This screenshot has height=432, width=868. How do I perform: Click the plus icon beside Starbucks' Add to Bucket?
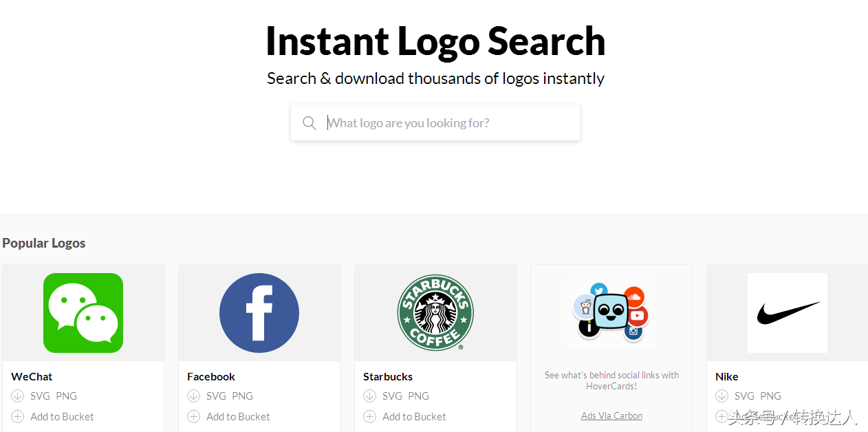[x=370, y=416]
